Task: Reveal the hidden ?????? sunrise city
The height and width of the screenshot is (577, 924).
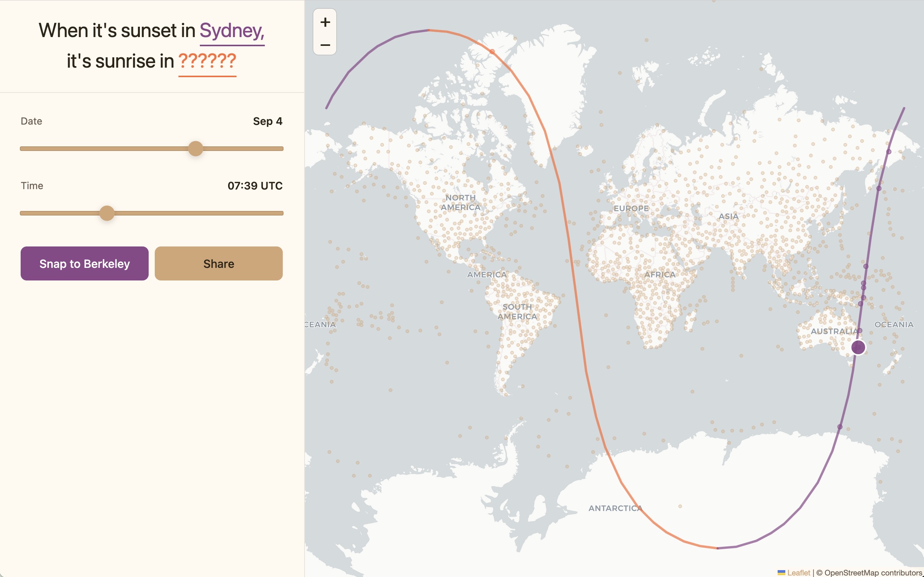Action: [207, 61]
